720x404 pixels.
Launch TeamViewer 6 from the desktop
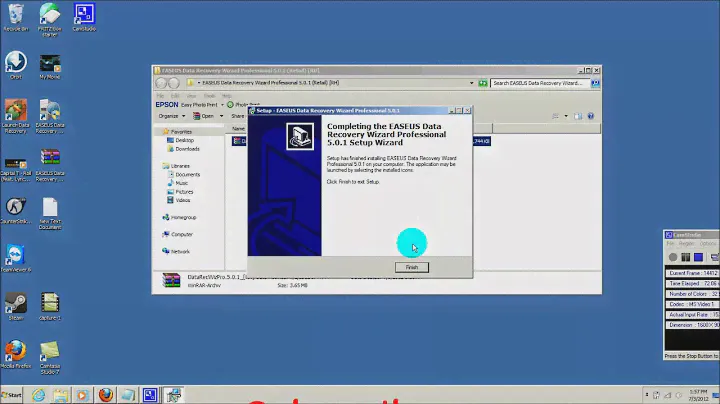(x=16, y=256)
